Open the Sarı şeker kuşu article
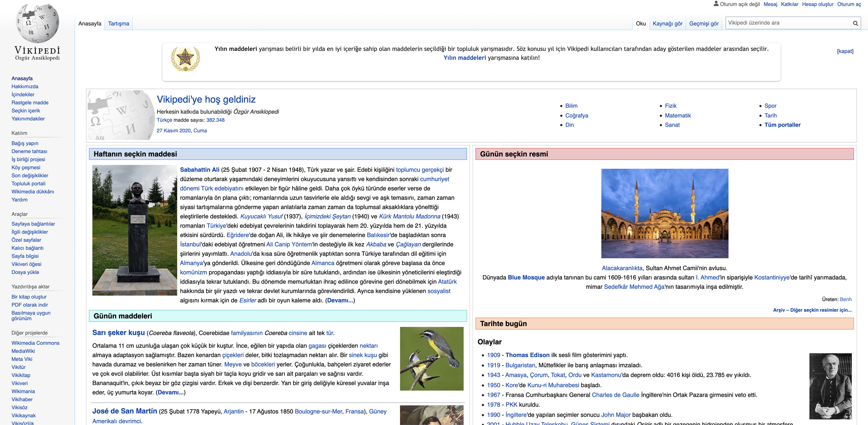 119,333
